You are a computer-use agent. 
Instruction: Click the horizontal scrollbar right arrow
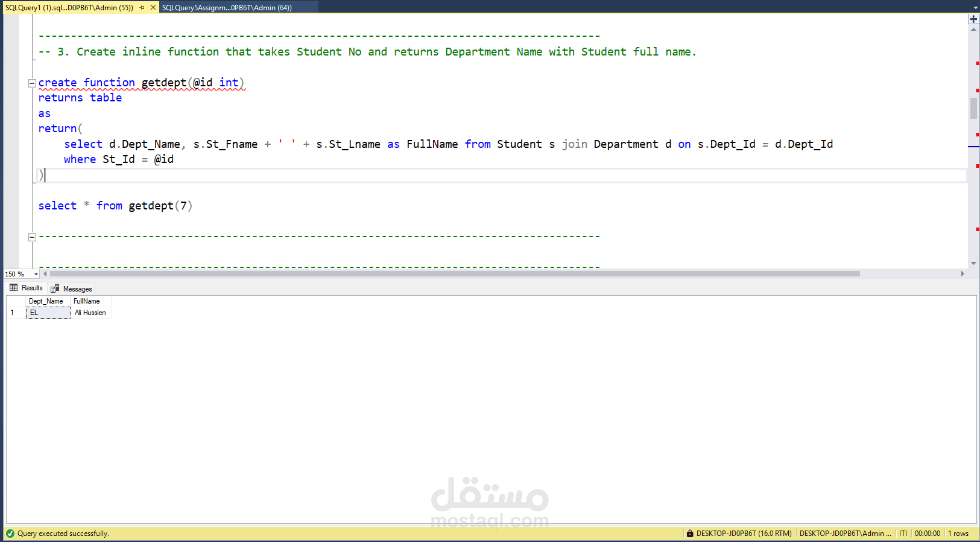click(963, 274)
